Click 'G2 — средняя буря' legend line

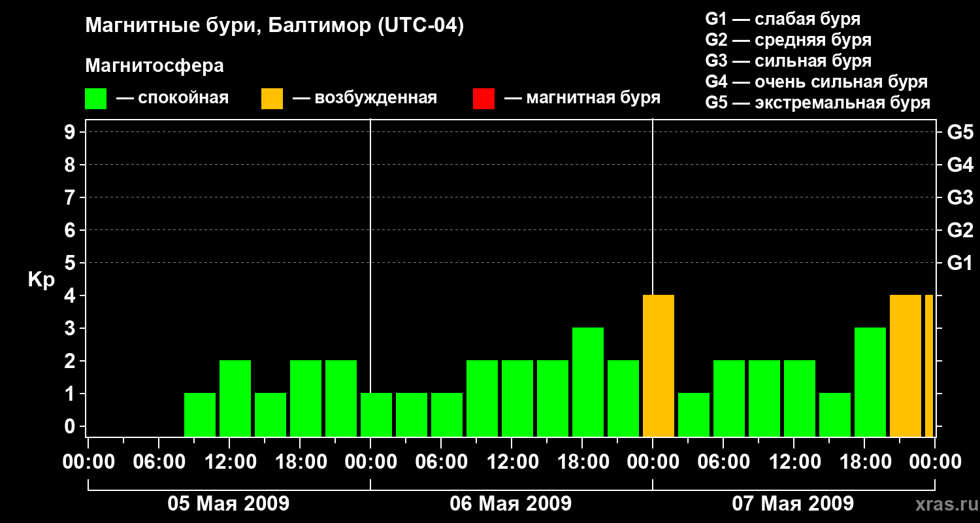pos(789,40)
